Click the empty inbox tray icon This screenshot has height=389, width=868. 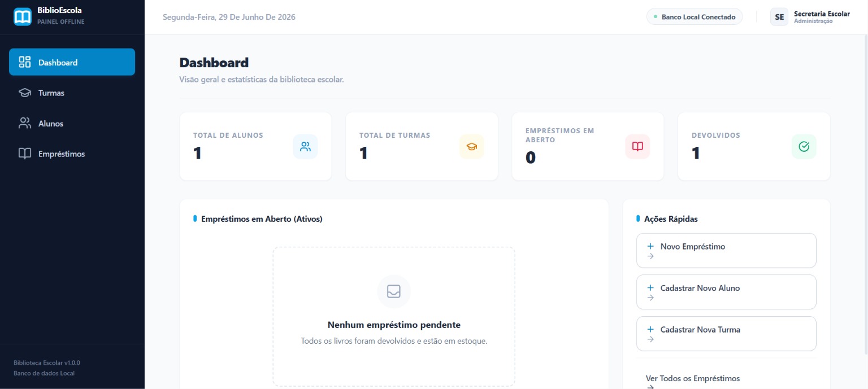click(x=394, y=291)
